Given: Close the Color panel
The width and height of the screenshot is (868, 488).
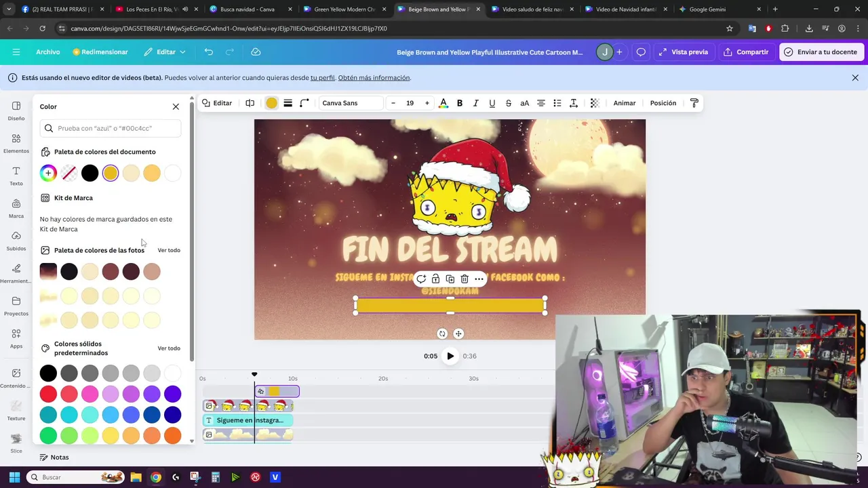Looking at the screenshot, I should click(176, 106).
